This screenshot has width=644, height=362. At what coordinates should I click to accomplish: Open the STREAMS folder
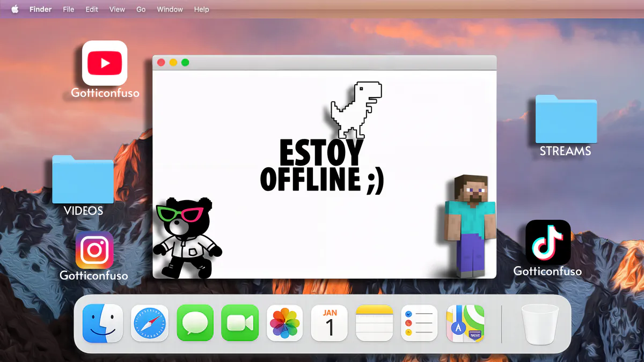tap(566, 119)
